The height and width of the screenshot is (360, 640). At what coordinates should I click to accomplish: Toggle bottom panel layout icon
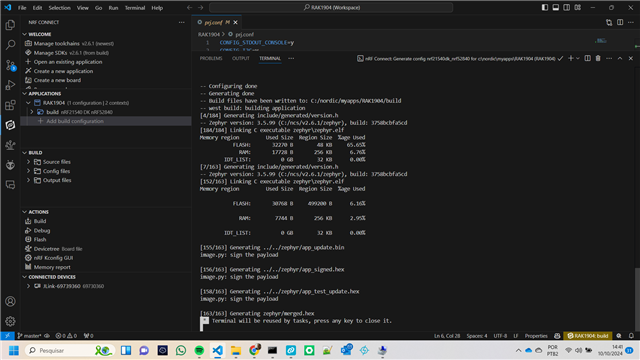pyautogui.click(x=556, y=7)
